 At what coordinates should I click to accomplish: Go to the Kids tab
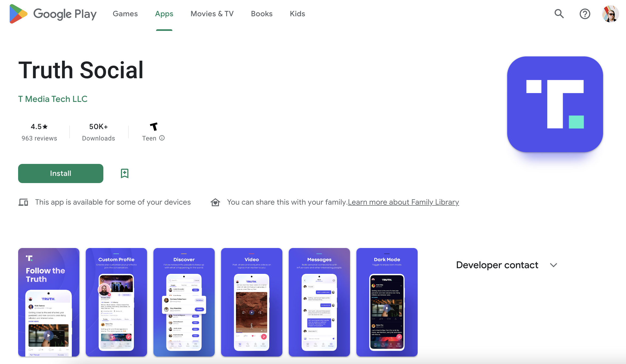(297, 14)
